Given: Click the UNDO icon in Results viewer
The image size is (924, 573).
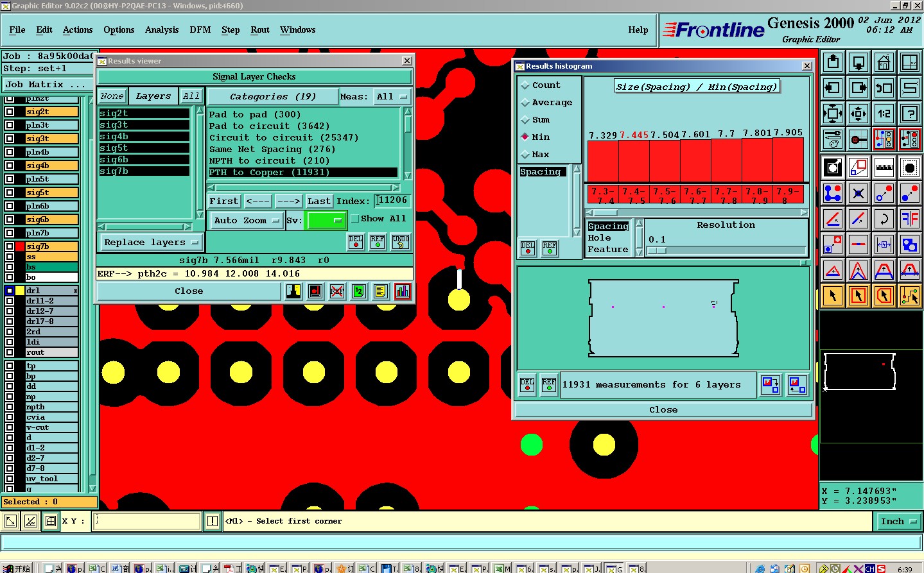Looking at the screenshot, I should pyautogui.click(x=401, y=242).
